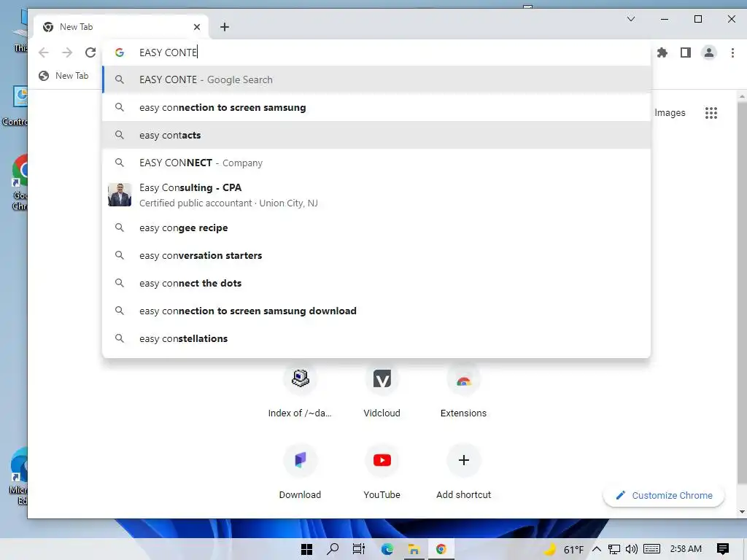This screenshot has width=747, height=560.
Task: Click the Easy Consulting CPA photo thumbnail
Action: tap(120, 195)
